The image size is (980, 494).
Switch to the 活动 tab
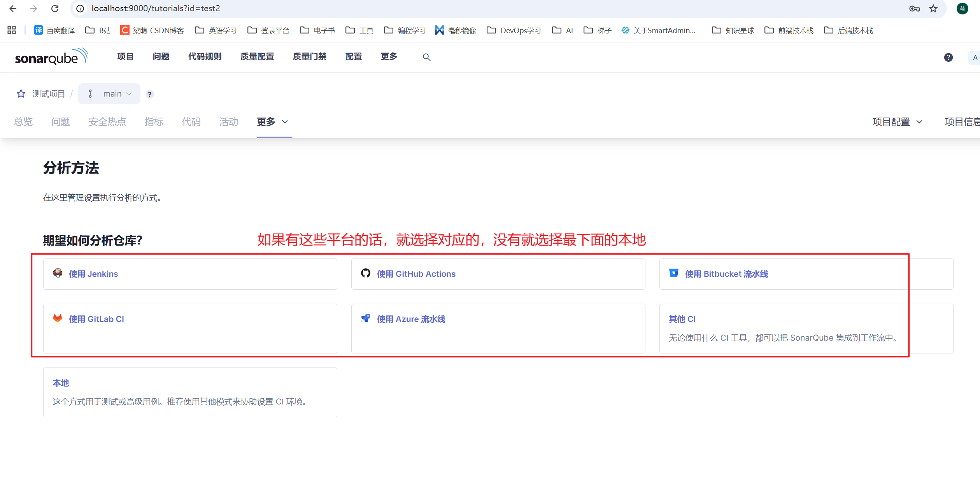click(x=229, y=122)
